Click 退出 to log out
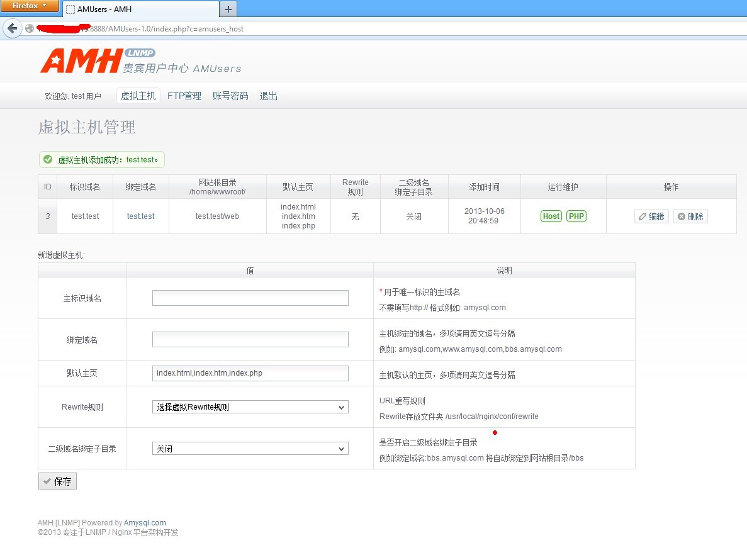The image size is (747, 560). tap(269, 96)
